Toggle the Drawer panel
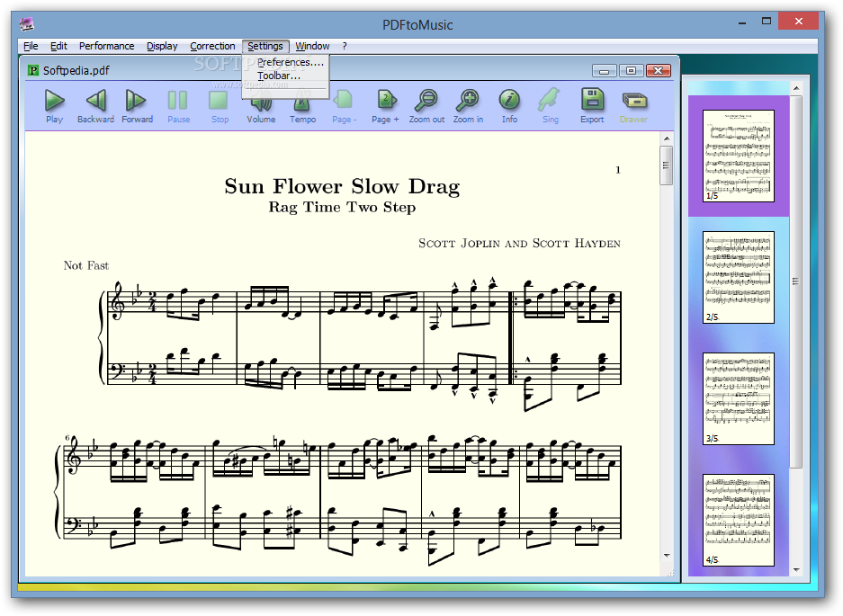The image size is (843, 616). click(x=634, y=106)
